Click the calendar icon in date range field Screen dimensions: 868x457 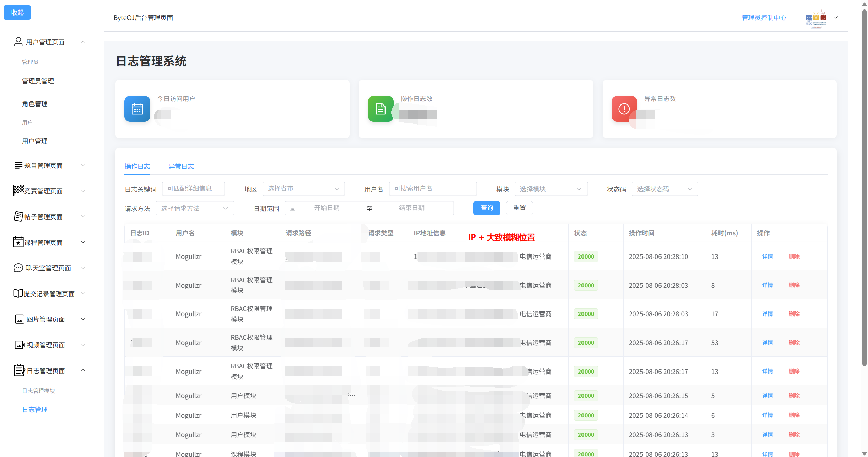tap(293, 208)
